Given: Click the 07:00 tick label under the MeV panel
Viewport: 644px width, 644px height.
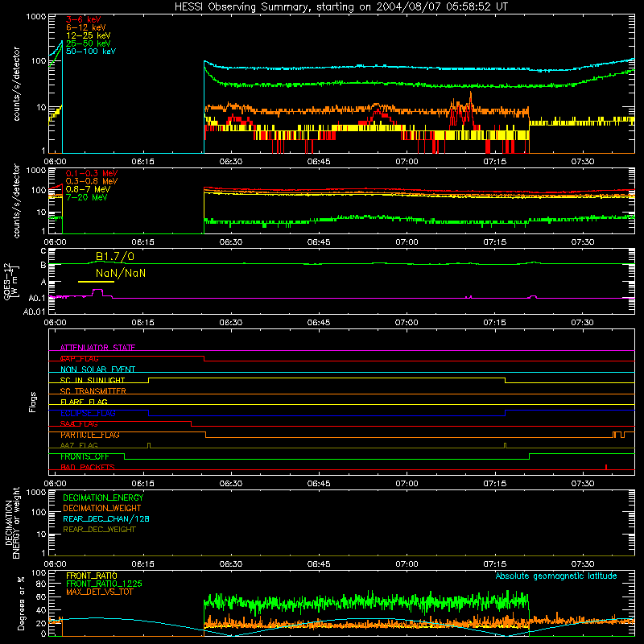Looking at the screenshot, I should (x=407, y=242).
